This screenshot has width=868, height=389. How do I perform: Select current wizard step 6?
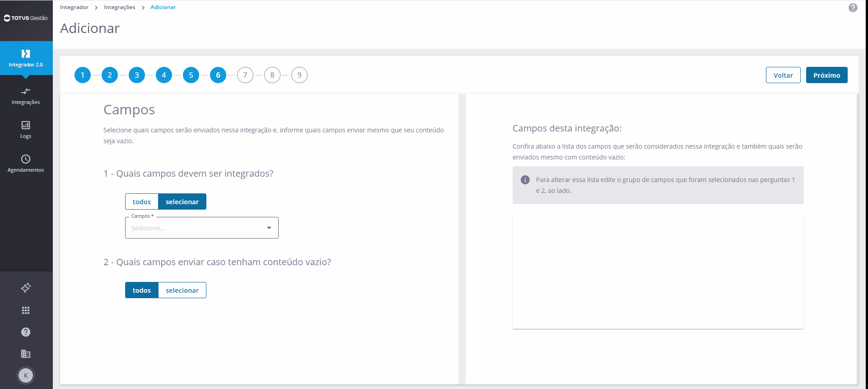218,75
